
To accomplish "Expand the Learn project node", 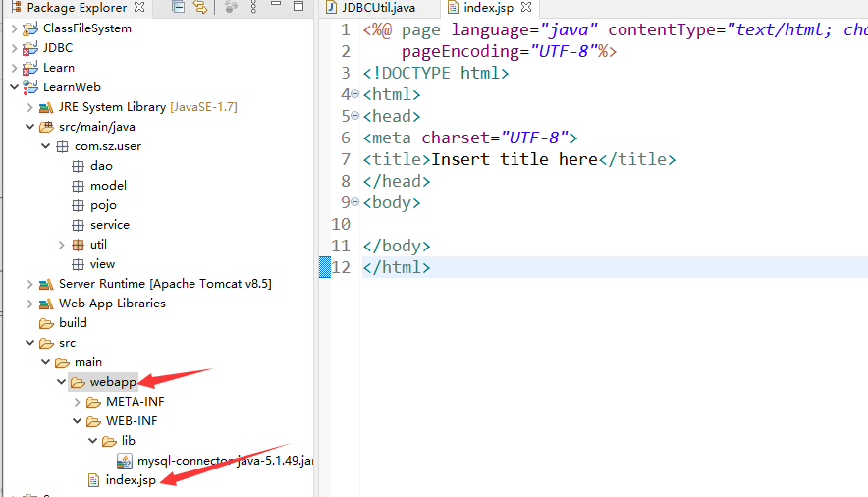I will tap(15, 68).
